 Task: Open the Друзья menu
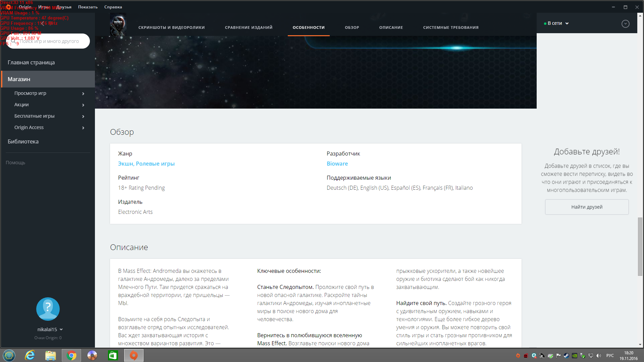pos(64,7)
